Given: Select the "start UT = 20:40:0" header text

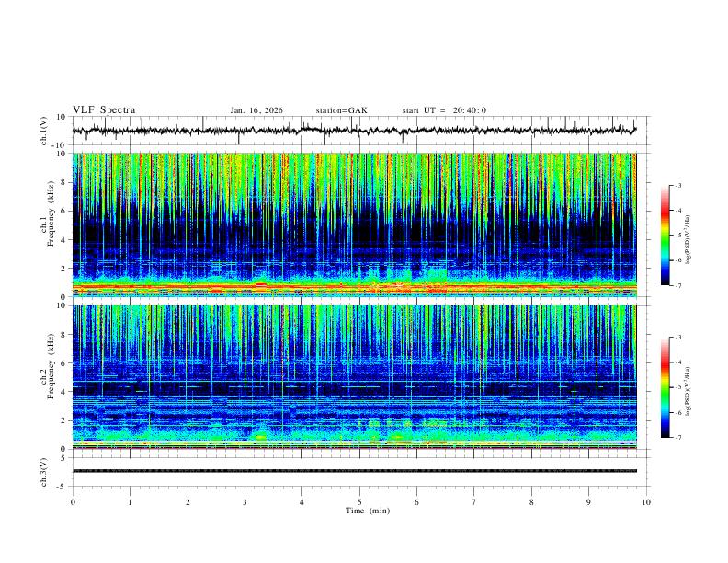Looking at the screenshot, I should click(x=444, y=110).
